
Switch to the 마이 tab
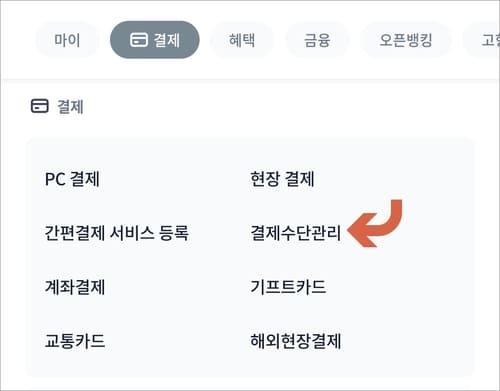coord(67,40)
